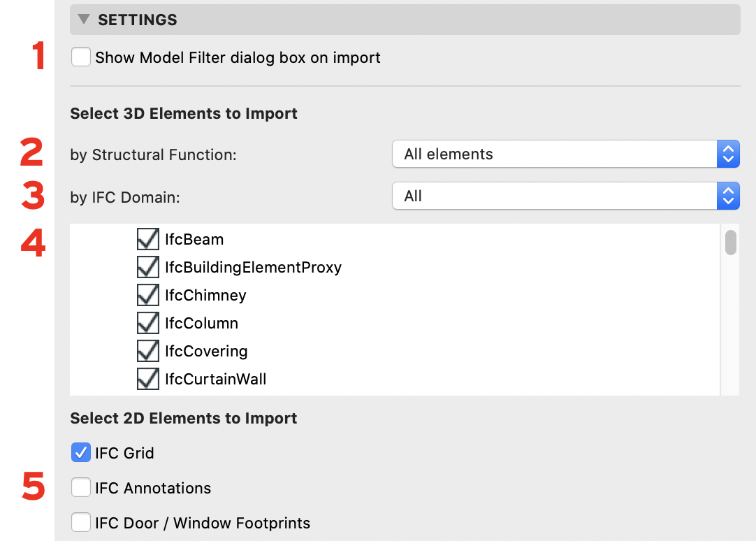Uncheck the IfcBeam checkbox
Image resolution: width=756 pixels, height=541 pixels.
pos(148,239)
